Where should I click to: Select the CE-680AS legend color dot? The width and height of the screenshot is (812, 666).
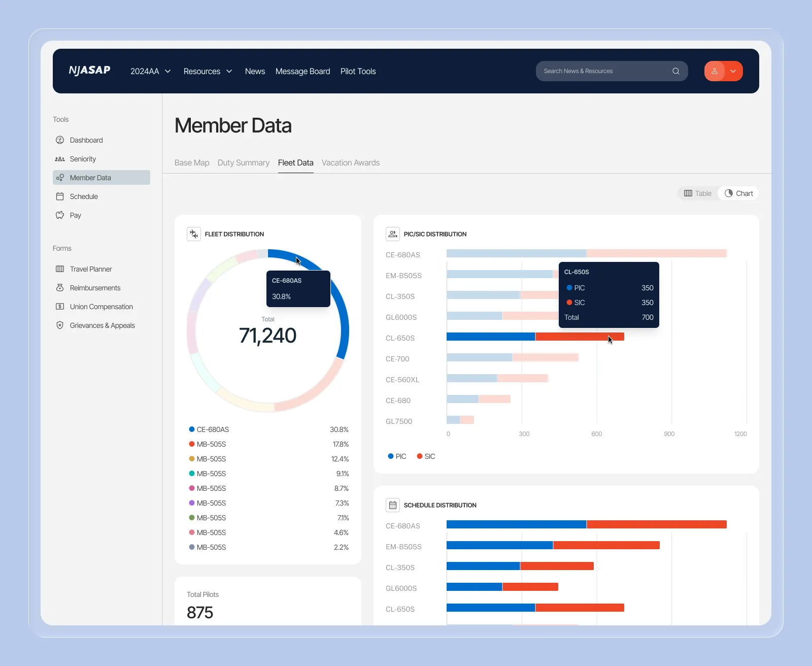click(x=191, y=429)
